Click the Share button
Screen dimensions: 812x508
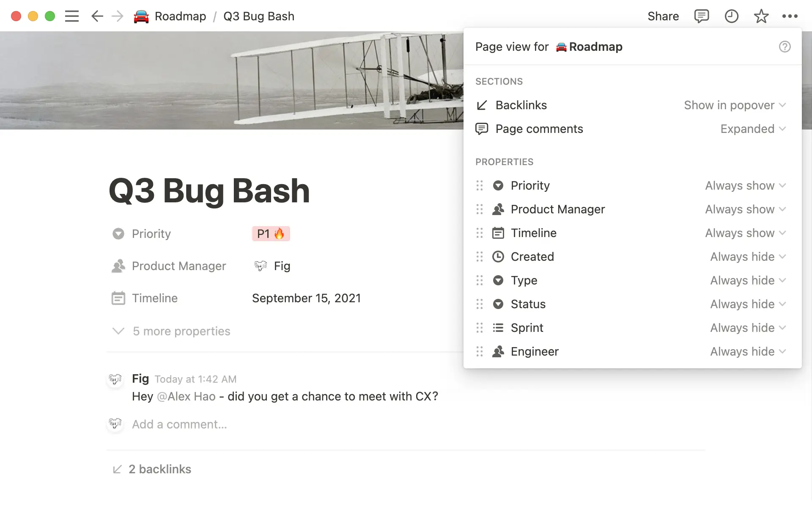tap(663, 16)
